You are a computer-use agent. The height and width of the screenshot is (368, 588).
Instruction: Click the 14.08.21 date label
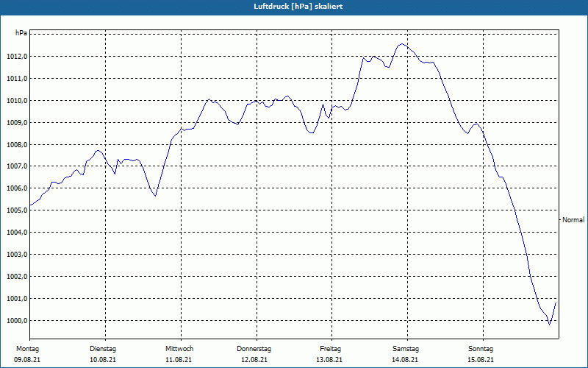[x=405, y=360]
